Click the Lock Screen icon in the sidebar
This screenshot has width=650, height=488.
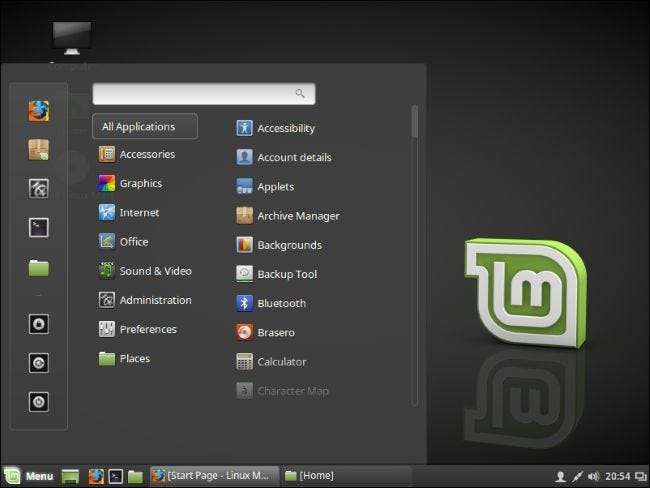click(x=38, y=324)
